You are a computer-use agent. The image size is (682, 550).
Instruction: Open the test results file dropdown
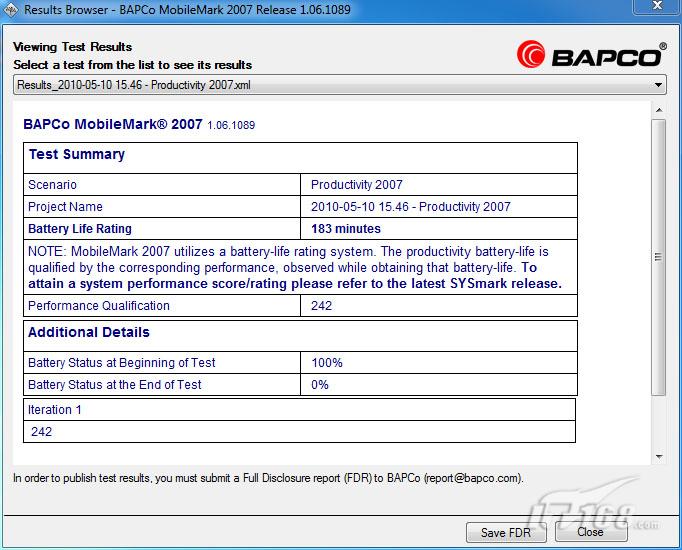340,85
